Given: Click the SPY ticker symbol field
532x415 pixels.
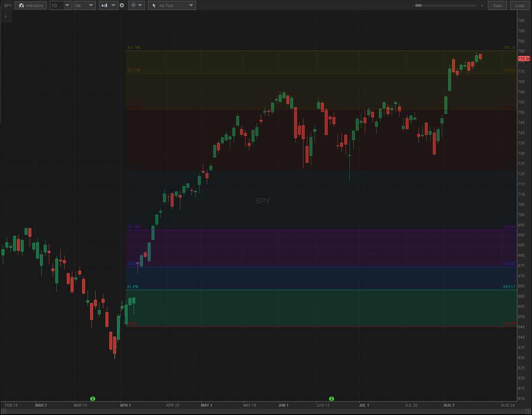Looking at the screenshot, I should click(8, 5).
